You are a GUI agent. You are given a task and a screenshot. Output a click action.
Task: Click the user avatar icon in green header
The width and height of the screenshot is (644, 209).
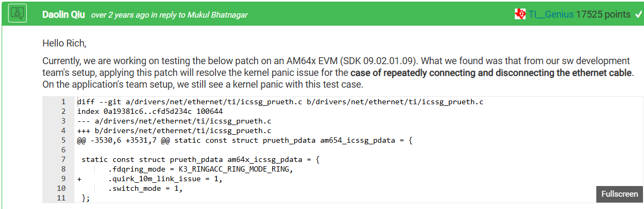(19, 13)
